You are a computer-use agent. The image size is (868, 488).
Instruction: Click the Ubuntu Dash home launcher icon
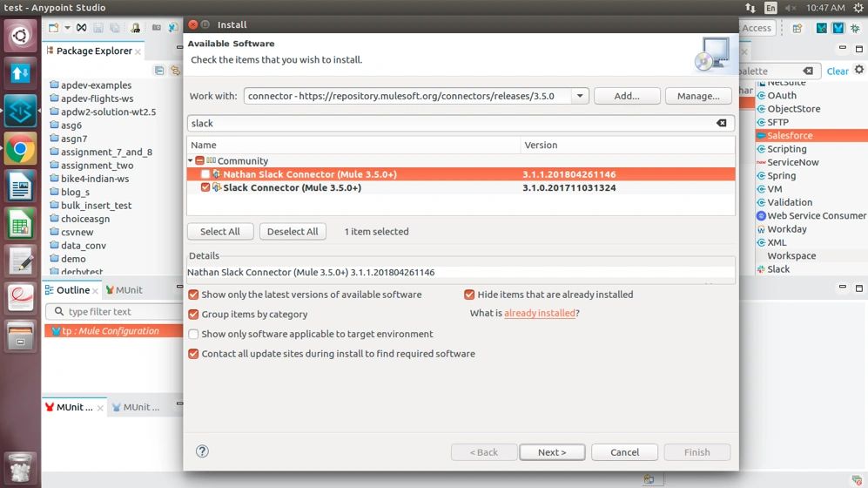(x=21, y=36)
